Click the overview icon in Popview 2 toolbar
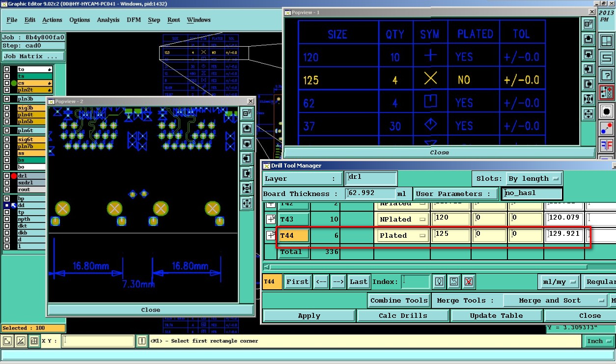 pyautogui.click(x=247, y=113)
